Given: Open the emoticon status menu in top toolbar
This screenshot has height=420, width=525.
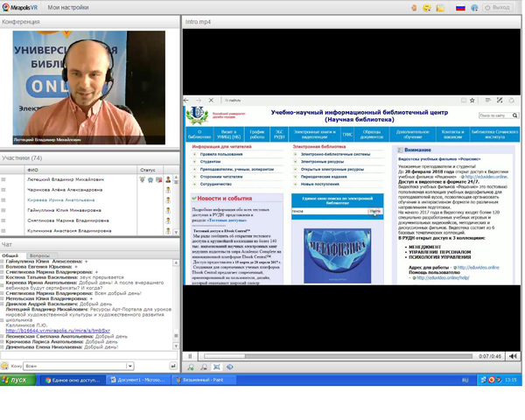Looking at the screenshot, I should [x=427, y=8].
